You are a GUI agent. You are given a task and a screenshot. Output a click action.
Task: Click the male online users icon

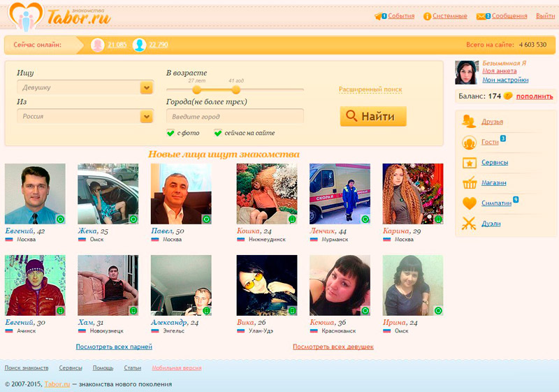(139, 45)
